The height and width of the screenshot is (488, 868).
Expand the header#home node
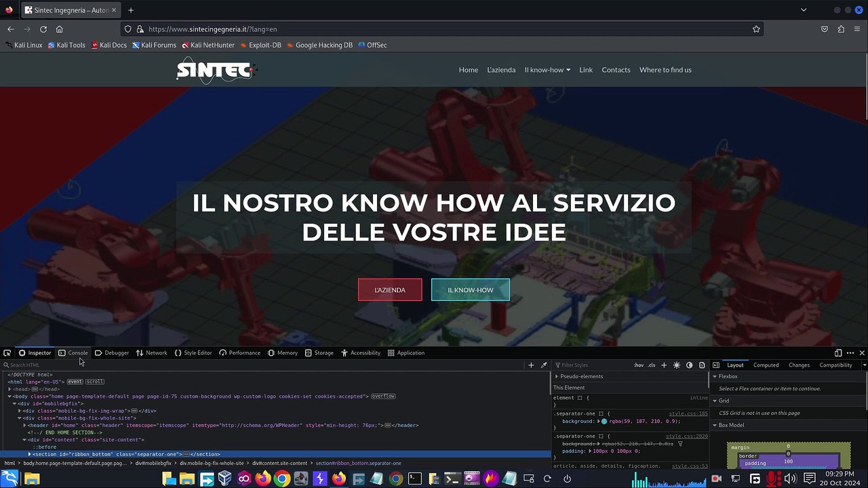[25, 426]
